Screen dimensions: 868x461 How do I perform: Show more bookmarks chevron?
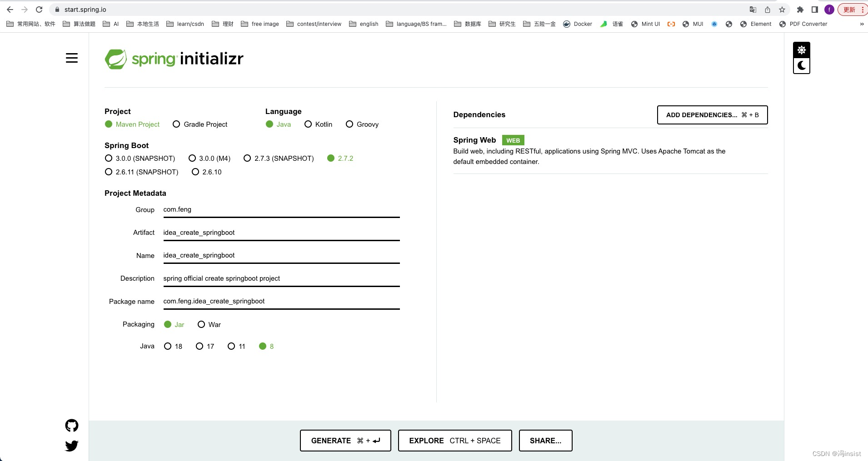[x=862, y=24]
